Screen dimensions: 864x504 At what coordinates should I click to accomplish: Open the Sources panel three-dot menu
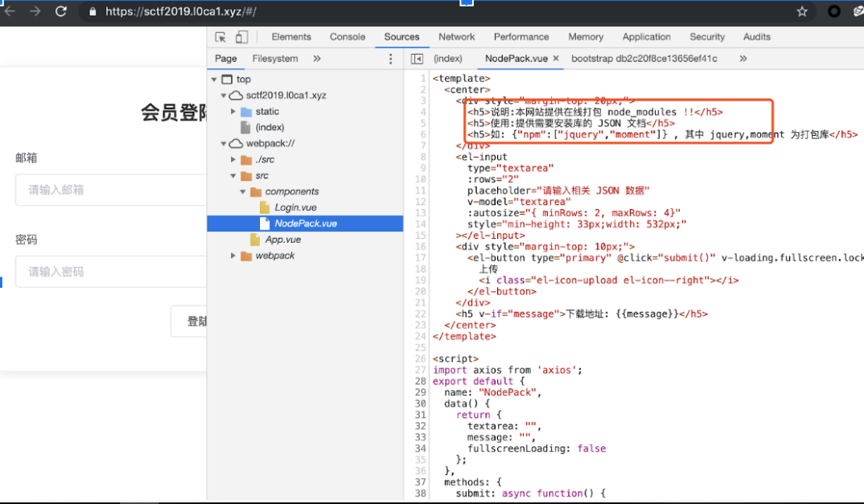pyautogui.click(x=391, y=59)
